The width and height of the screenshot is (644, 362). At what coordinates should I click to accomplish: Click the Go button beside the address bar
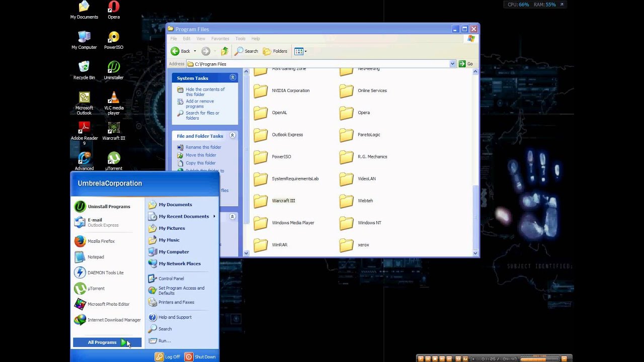465,64
